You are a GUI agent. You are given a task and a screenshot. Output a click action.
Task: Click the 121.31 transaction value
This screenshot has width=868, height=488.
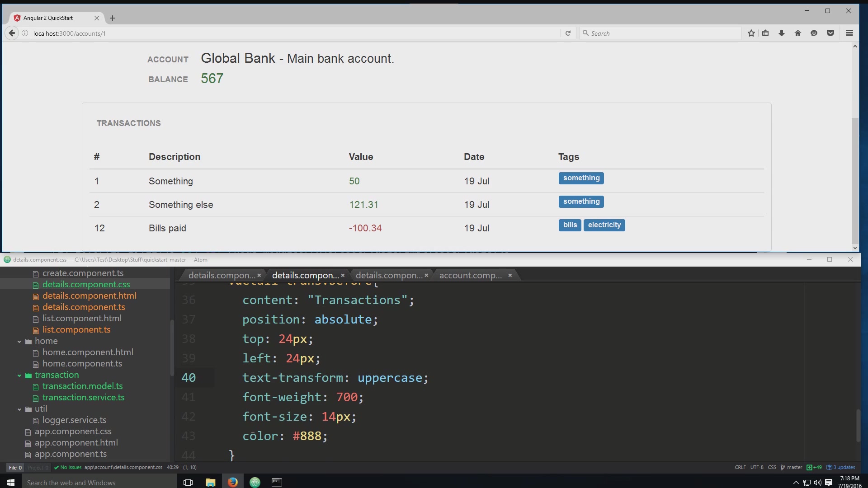point(363,205)
